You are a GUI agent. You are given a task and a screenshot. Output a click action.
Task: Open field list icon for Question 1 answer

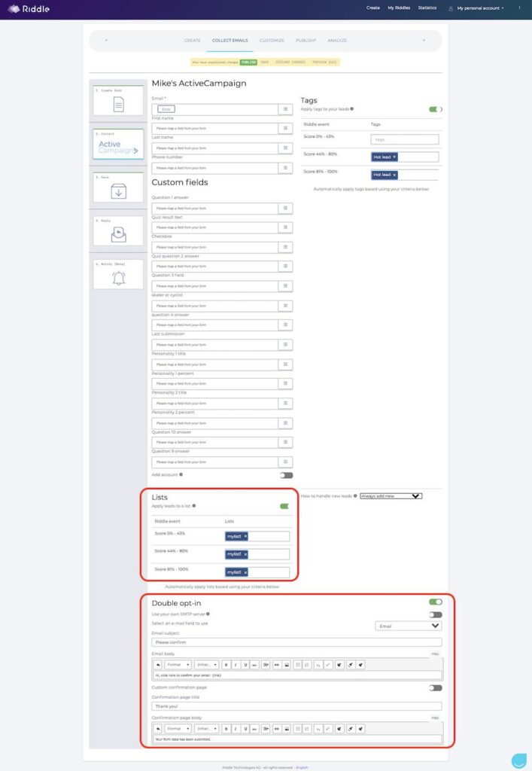[x=285, y=209]
